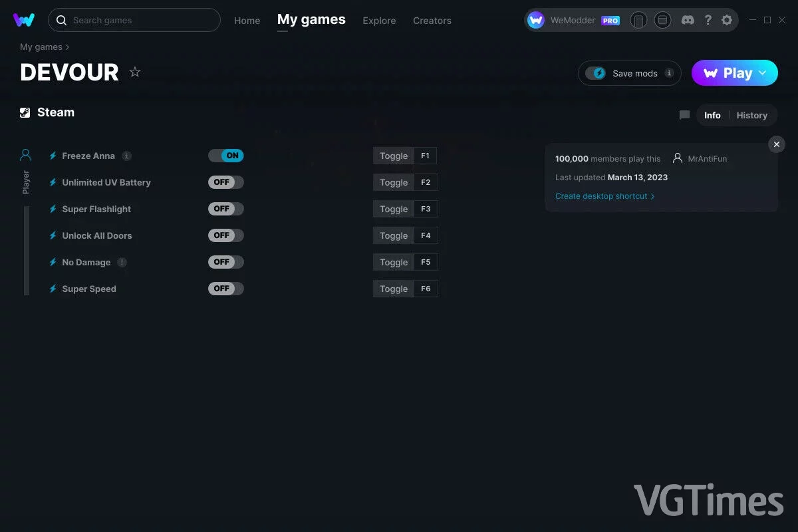Enable Unlimited UV Battery toggle
Image resolution: width=798 pixels, height=532 pixels.
tap(226, 182)
